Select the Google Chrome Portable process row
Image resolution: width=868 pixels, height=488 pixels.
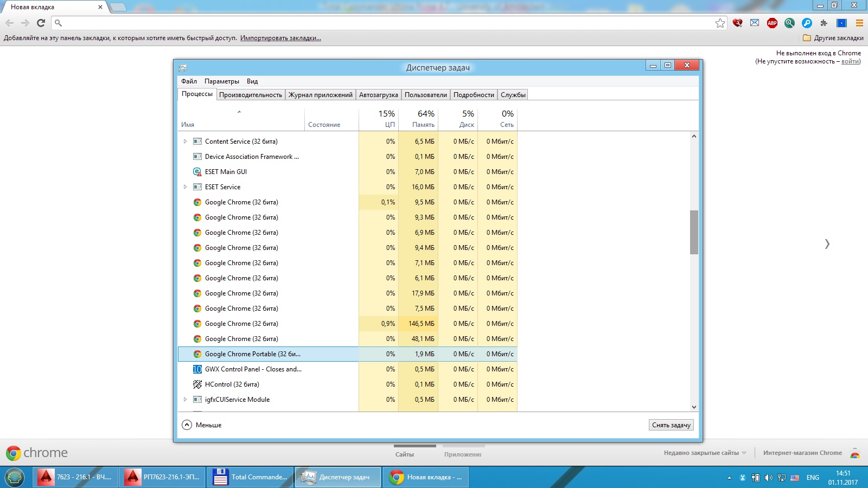348,354
